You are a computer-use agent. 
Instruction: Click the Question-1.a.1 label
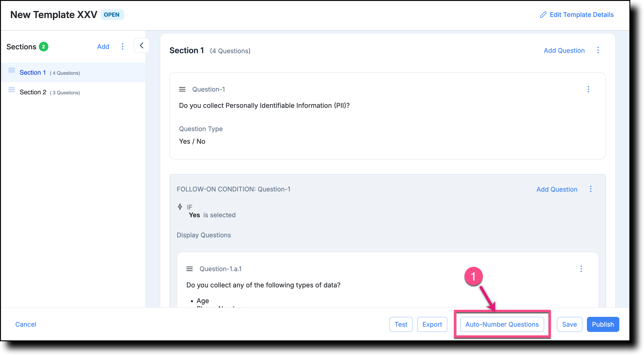pos(221,269)
